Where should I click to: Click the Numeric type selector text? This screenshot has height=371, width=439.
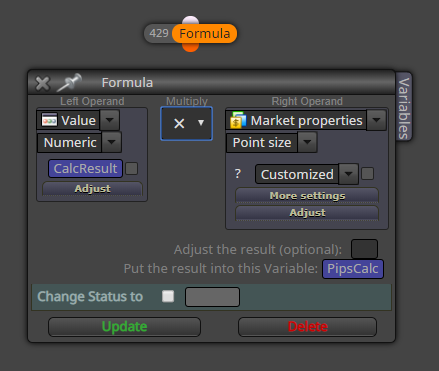click(70, 143)
